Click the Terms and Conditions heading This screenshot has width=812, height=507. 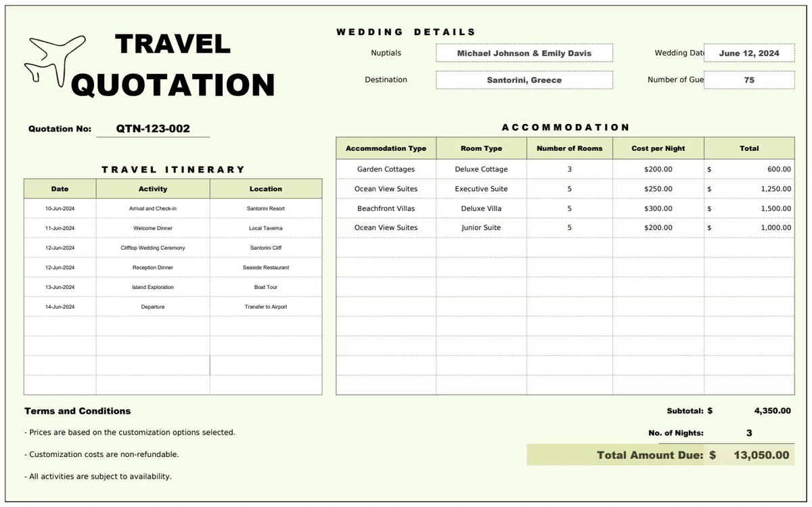78,411
